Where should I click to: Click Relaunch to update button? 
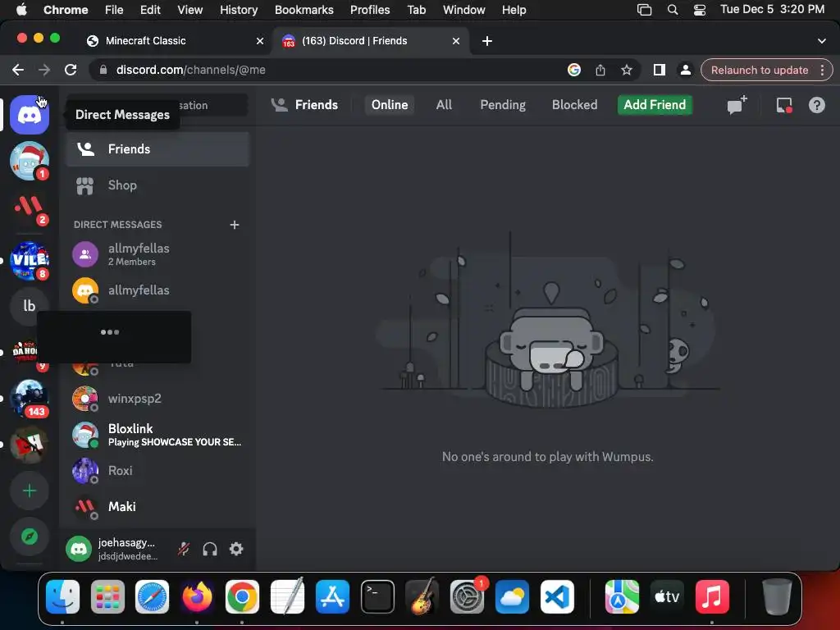[759, 71]
